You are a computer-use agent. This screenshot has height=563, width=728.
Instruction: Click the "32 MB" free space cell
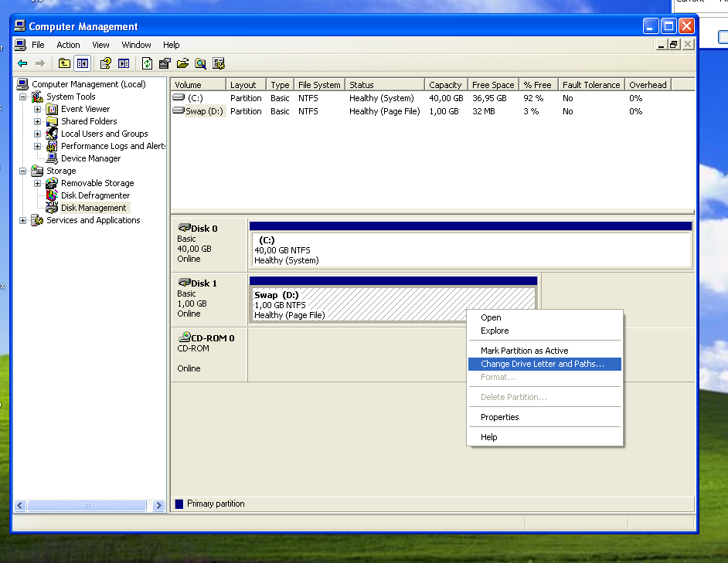[483, 111]
